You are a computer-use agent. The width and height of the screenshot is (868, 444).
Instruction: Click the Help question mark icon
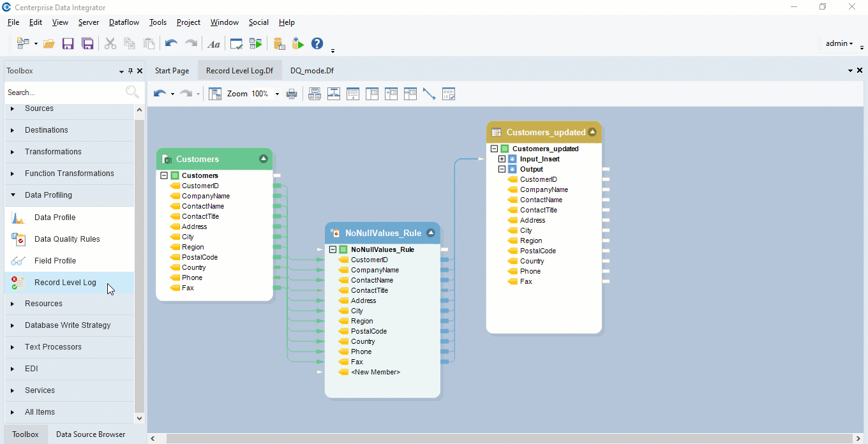coord(317,43)
